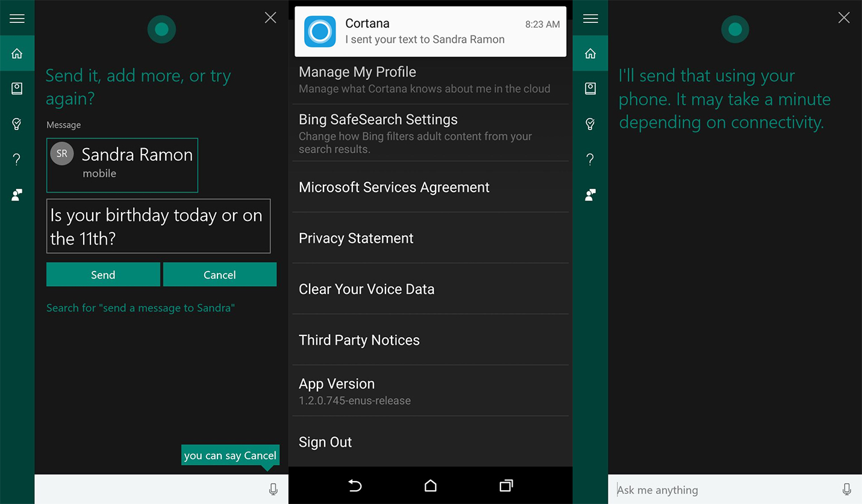Tap Android recent apps button
This screenshot has width=862, height=504.
point(506,485)
